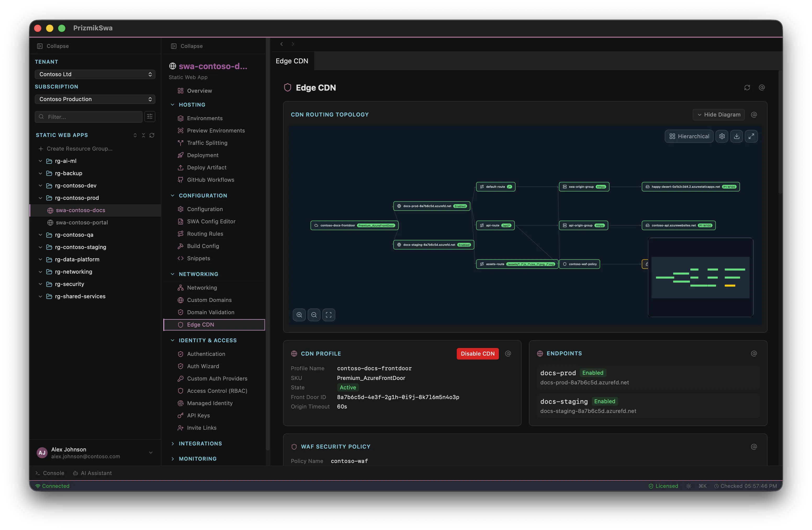The height and width of the screenshot is (530, 812).
Task: Hide the CDN routing diagram
Action: [x=719, y=115]
